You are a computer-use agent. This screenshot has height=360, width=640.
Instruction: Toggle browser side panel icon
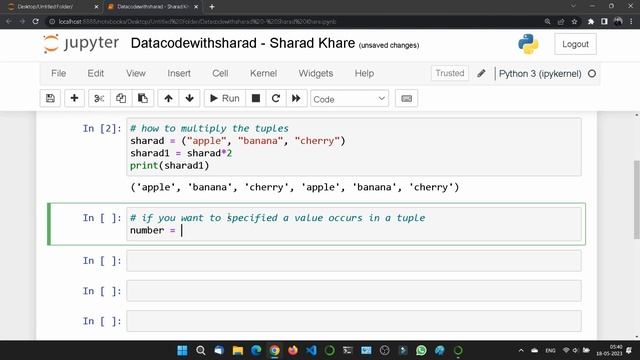point(604,22)
